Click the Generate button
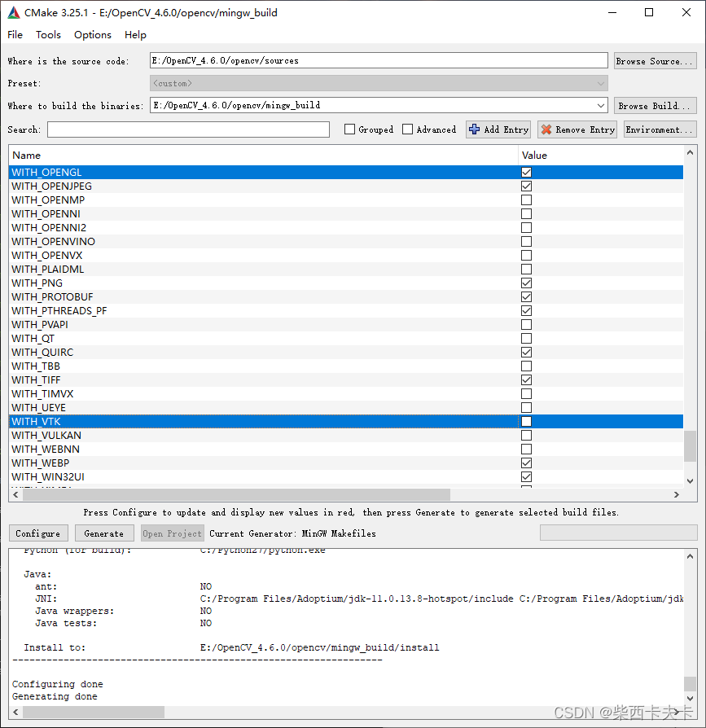The image size is (706, 728). point(104,533)
